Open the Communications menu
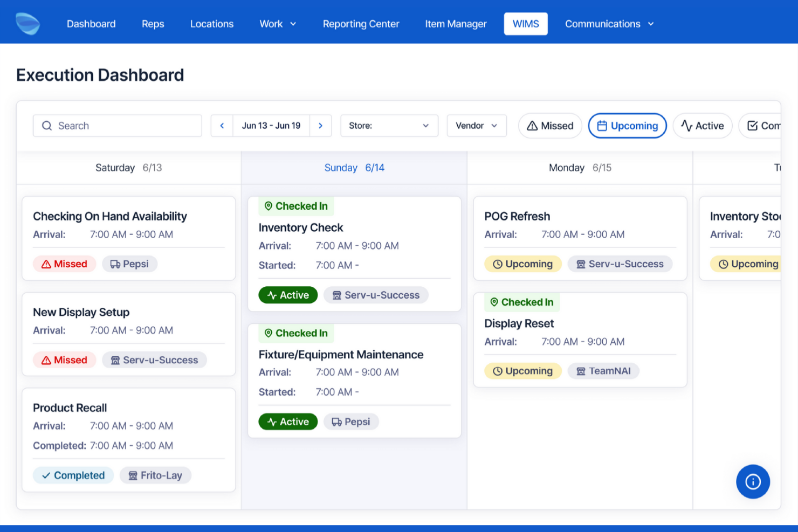 point(609,24)
